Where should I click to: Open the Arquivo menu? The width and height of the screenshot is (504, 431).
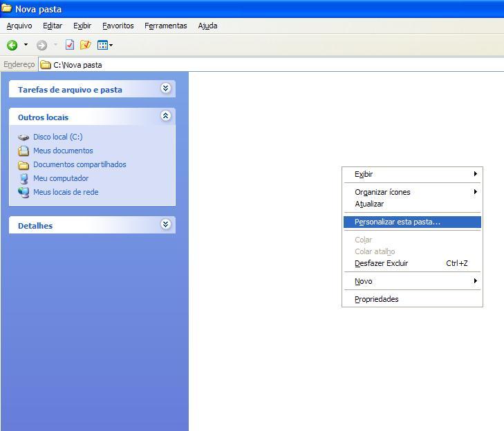(x=19, y=26)
